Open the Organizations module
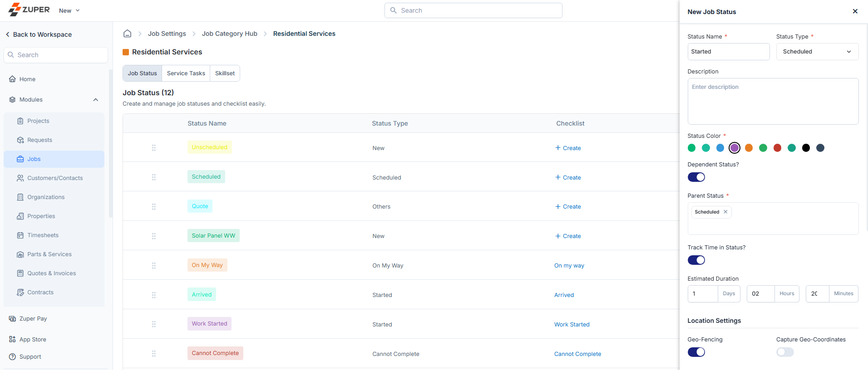This screenshot has height=370, width=868. point(54,197)
